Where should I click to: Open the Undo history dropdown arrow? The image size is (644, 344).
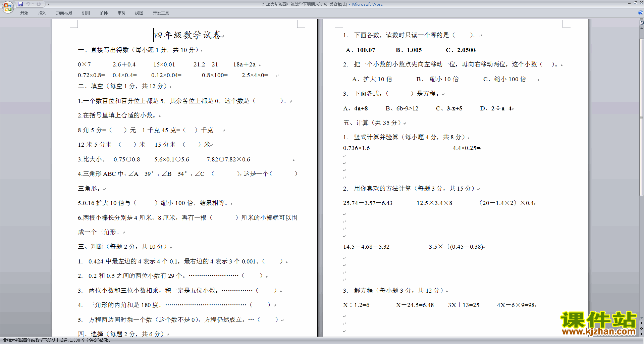pos(33,4)
